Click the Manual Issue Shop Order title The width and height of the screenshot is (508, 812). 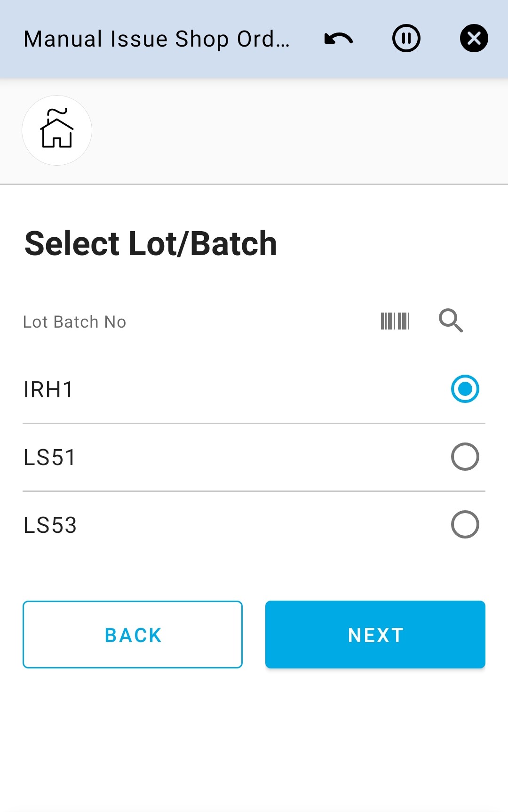[x=158, y=39]
